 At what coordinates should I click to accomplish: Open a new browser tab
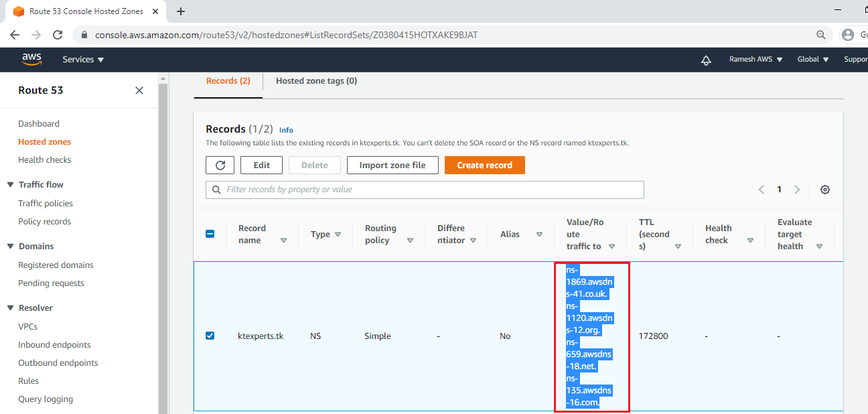point(181,11)
